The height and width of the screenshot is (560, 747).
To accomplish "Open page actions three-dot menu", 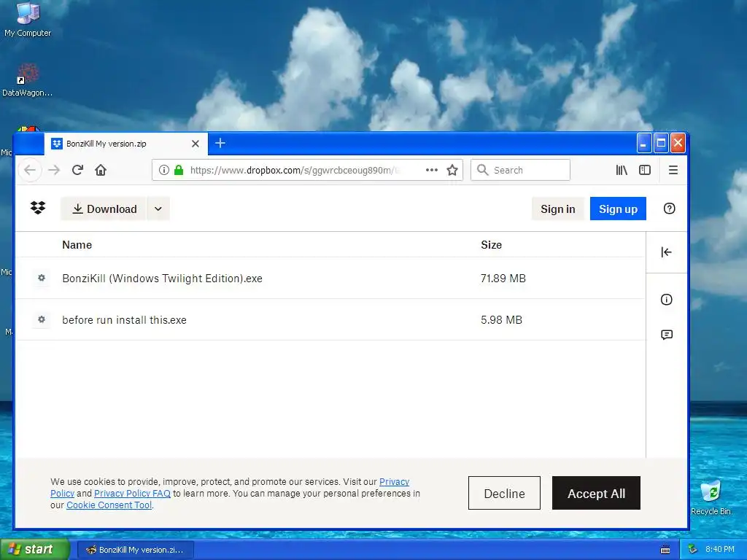I will (432, 170).
